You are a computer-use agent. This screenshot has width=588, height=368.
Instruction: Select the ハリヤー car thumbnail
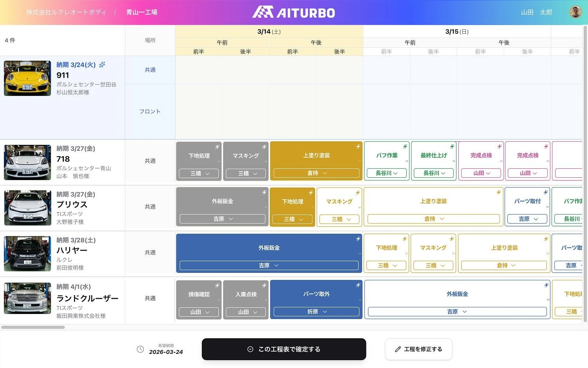[27, 254]
